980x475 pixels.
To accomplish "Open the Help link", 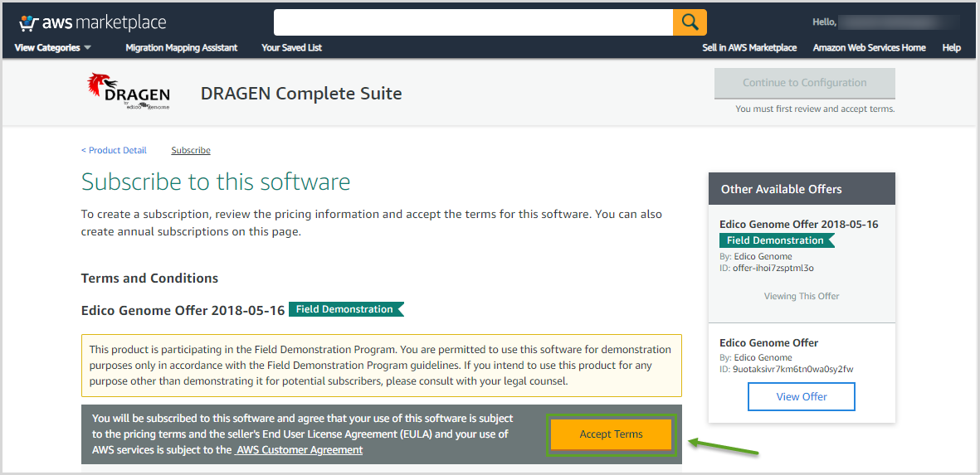I will 951,47.
